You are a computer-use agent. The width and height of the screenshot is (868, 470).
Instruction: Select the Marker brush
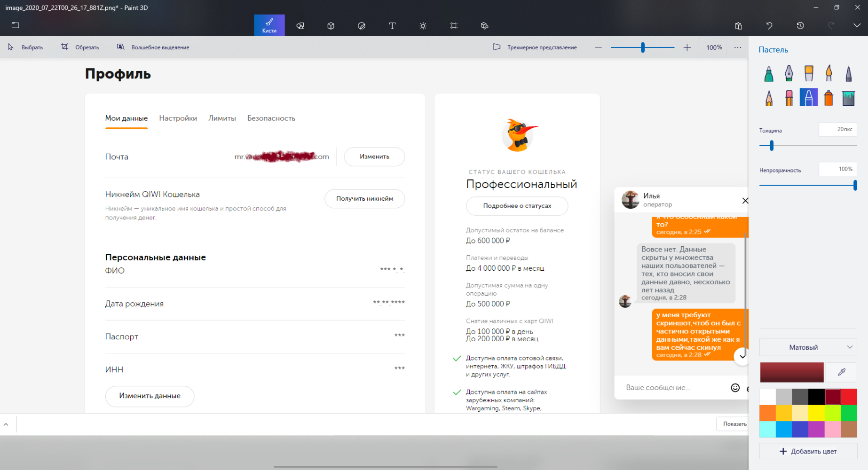(768, 74)
